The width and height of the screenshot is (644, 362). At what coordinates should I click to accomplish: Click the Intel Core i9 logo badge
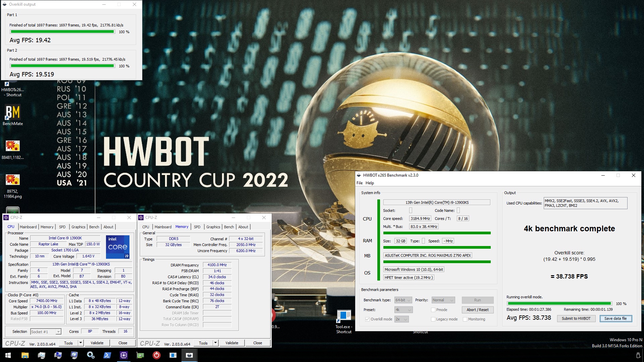click(118, 247)
